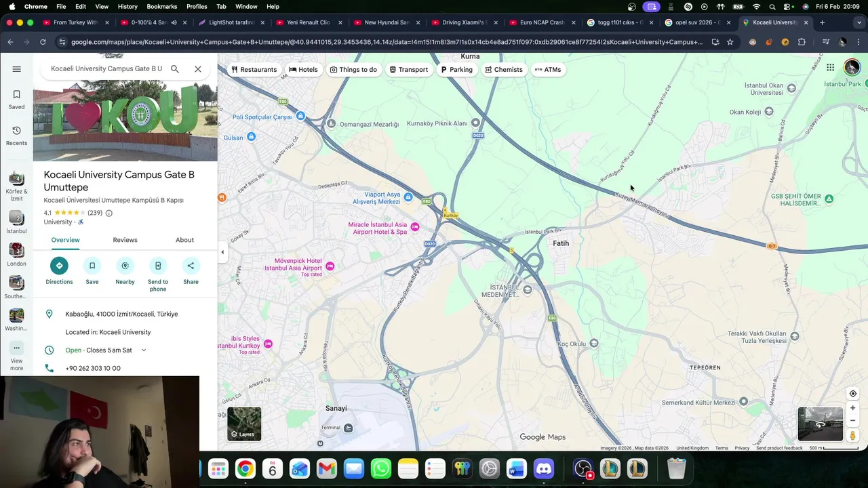
Task: Filter the map by Restaurants
Action: tap(254, 69)
